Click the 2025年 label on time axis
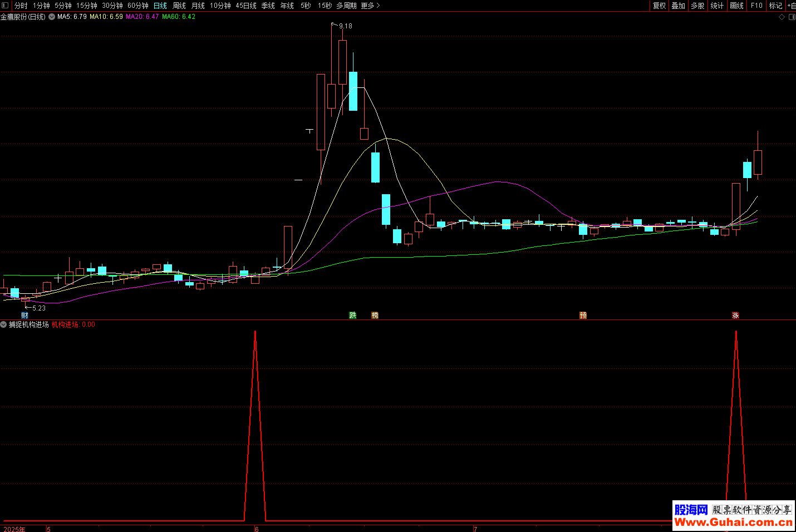Image resolution: width=796 pixels, height=532 pixels. coord(14,529)
